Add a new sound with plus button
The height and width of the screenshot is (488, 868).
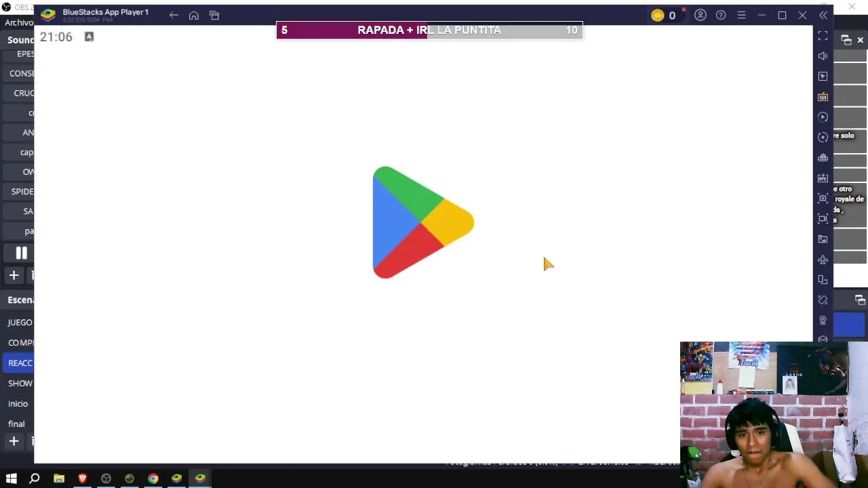(14, 275)
